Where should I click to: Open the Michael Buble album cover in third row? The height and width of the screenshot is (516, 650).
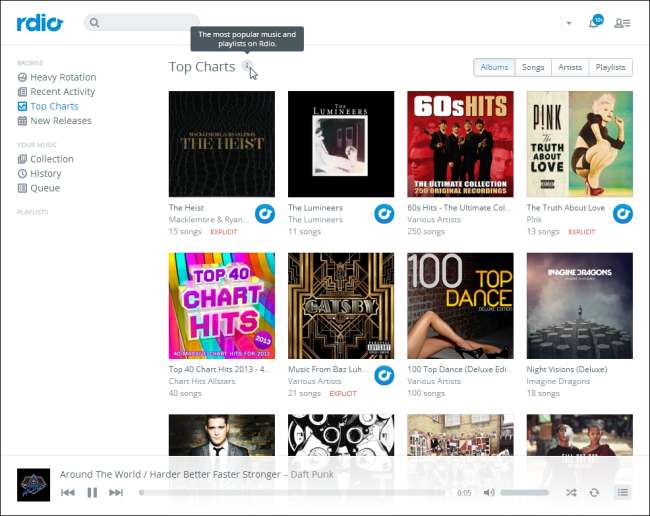click(x=222, y=435)
